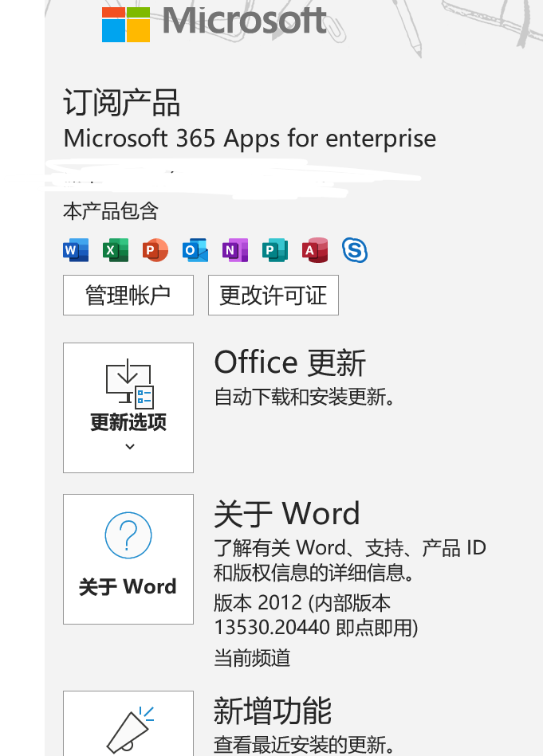This screenshot has width=543, height=756.
Task: Click the Excel app icon
Action: click(116, 250)
